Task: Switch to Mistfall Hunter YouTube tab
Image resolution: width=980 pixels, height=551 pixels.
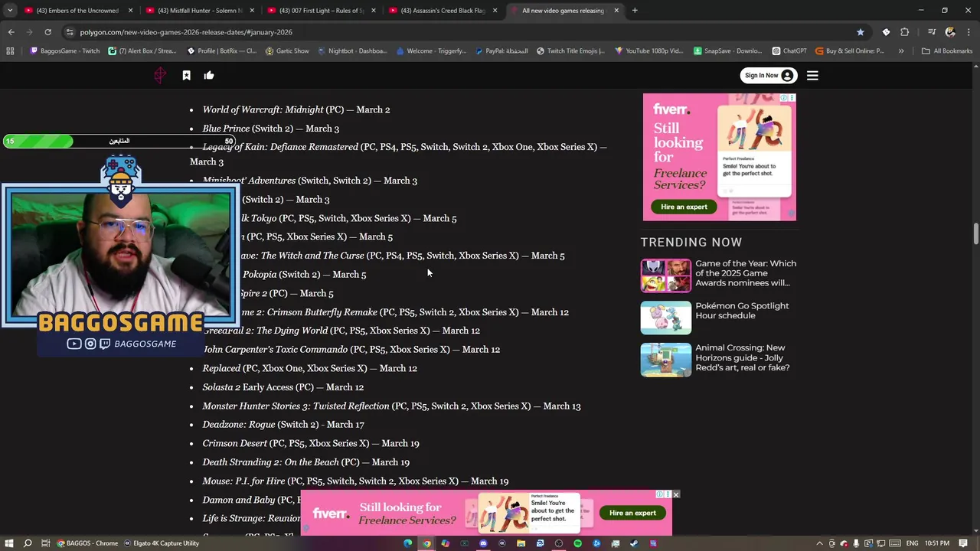Action: coord(199,11)
